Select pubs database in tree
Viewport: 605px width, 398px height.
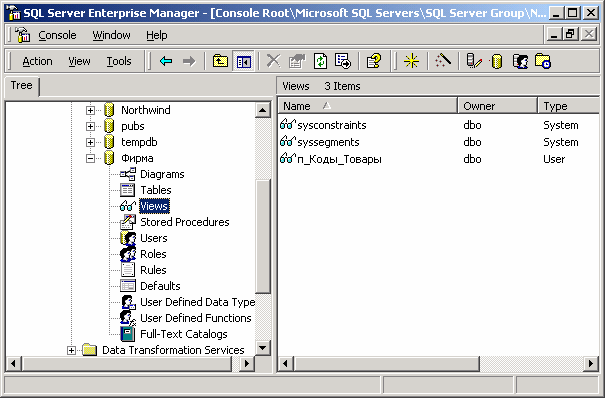(x=132, y=126)
